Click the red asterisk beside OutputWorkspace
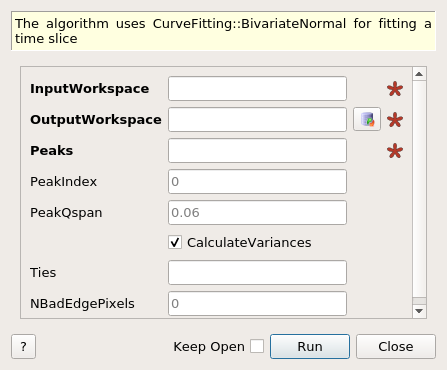The height and width of the screenshot is (370, 447). click(x=395, y=120)
